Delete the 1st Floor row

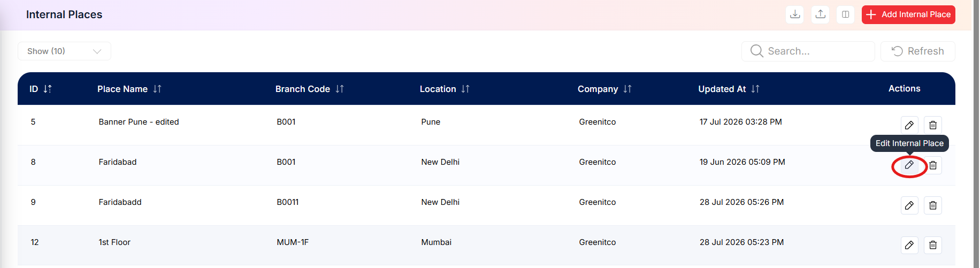point(933,245)
